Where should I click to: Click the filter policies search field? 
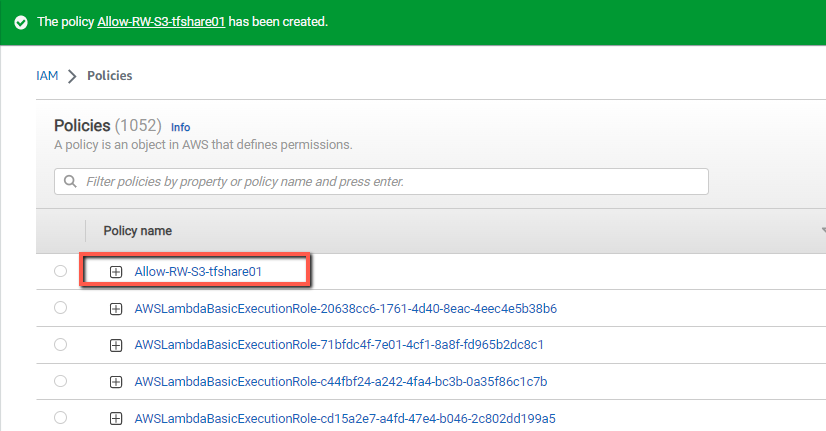(x=381, y=181)
